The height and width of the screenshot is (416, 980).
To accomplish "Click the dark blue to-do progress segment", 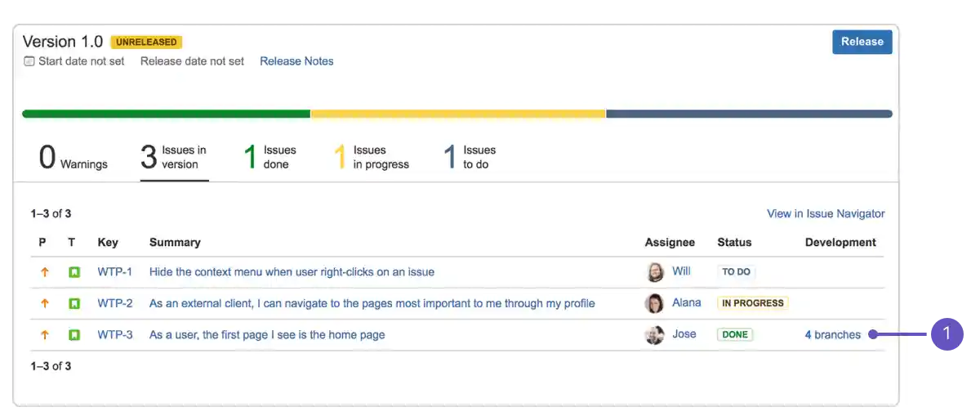I will 749,114.
